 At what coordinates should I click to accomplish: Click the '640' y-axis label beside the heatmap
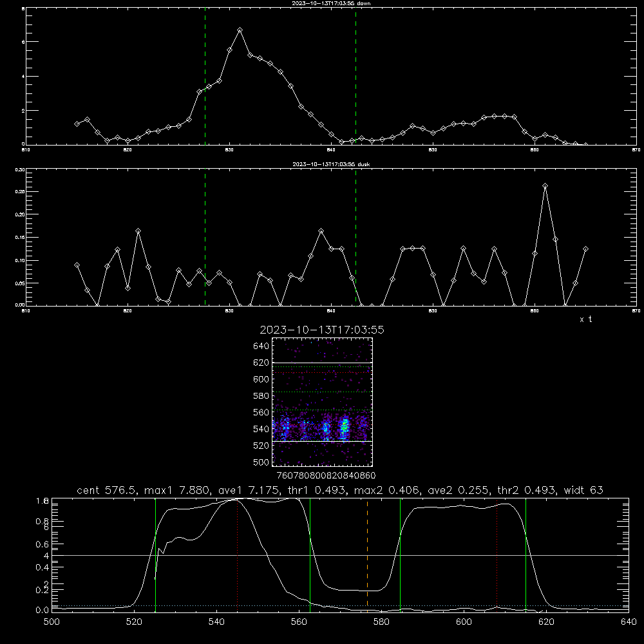point(261,346)
